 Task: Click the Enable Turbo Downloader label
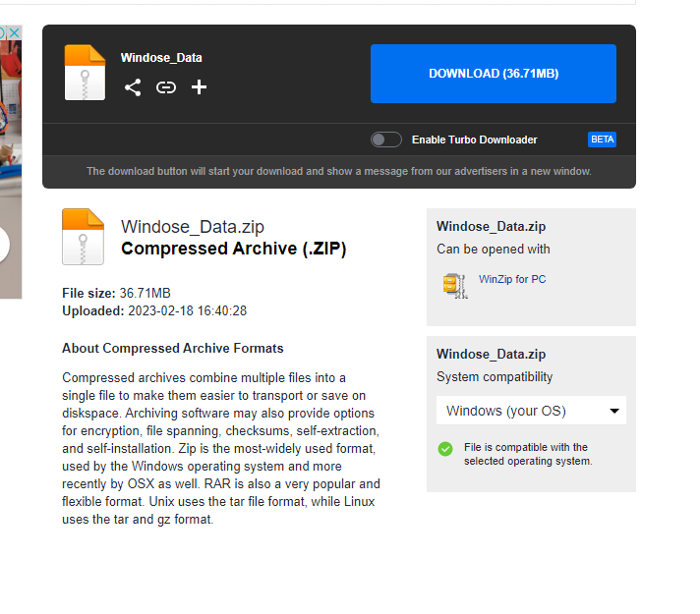(x=474, y=140)
